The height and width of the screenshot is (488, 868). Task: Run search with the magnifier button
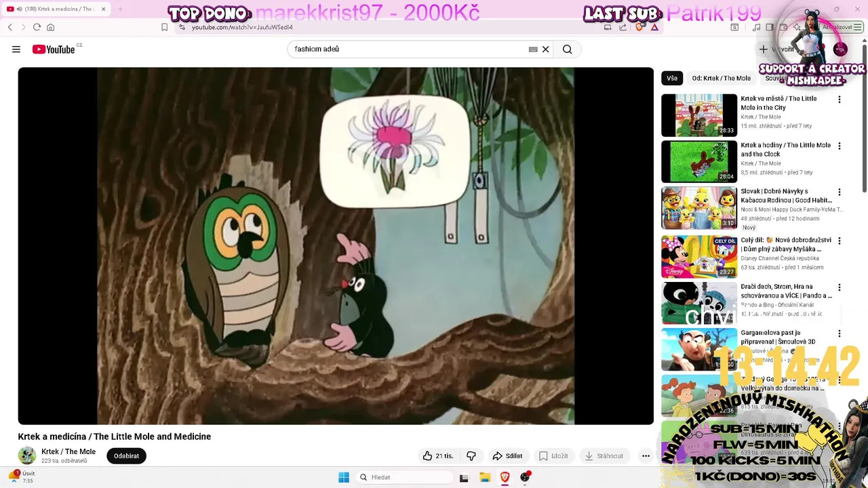[x=568, y=49]
